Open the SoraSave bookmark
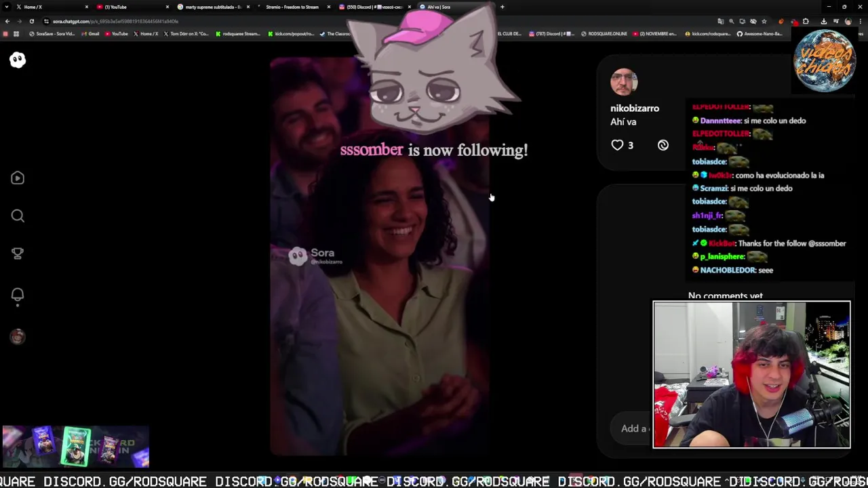This screenshot has height=488, width=868. point(52,34)
